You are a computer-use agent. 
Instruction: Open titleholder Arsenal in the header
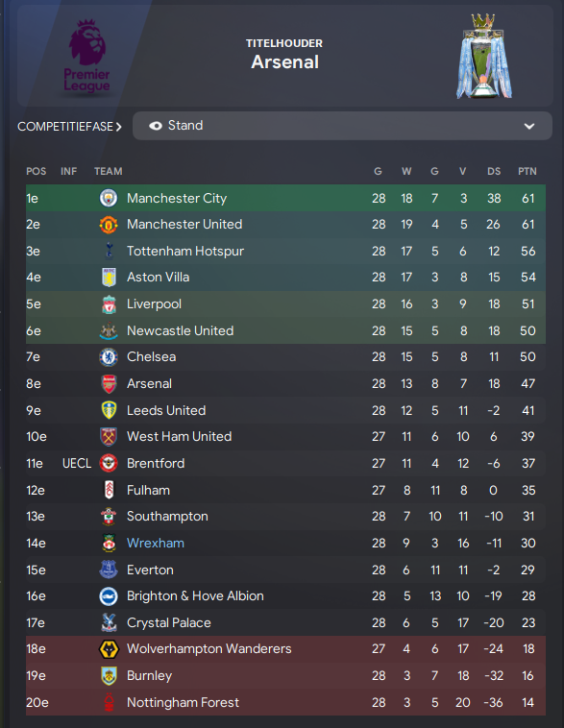pos(284,61)
